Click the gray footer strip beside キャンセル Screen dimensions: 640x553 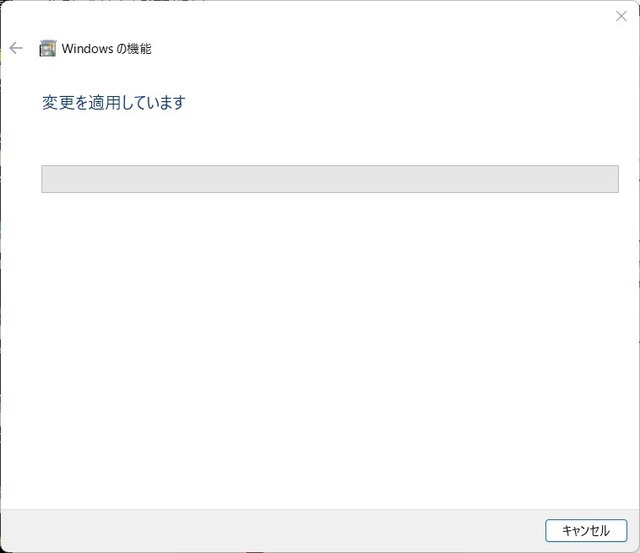(269, 530)
